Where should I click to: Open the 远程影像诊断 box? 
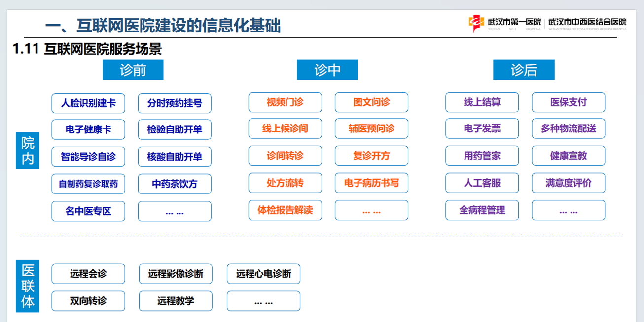click(176, 274)
